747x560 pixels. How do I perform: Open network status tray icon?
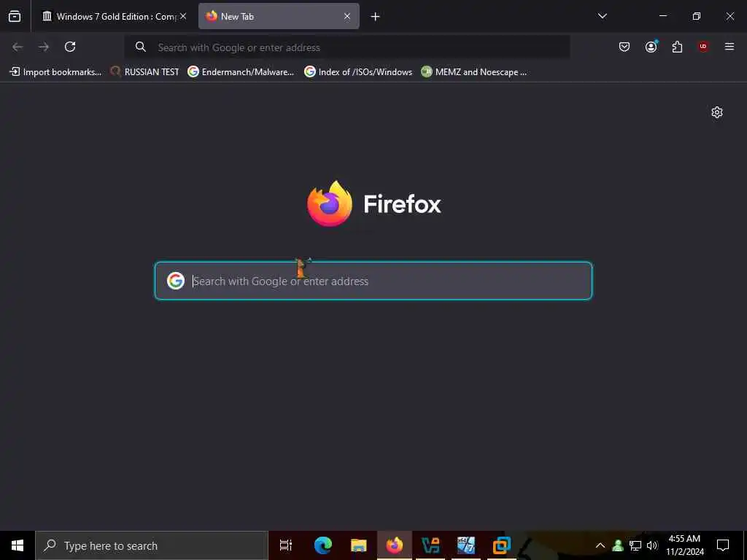(635, 545)
